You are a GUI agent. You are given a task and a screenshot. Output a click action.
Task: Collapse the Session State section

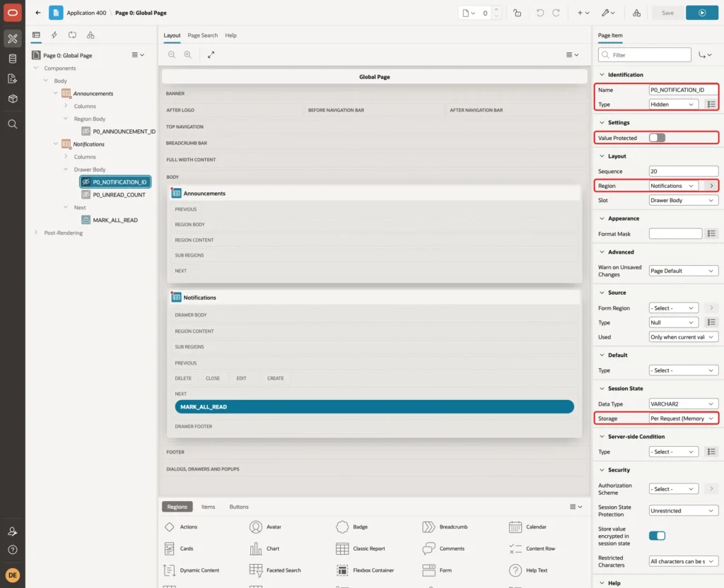click(602, 389)
